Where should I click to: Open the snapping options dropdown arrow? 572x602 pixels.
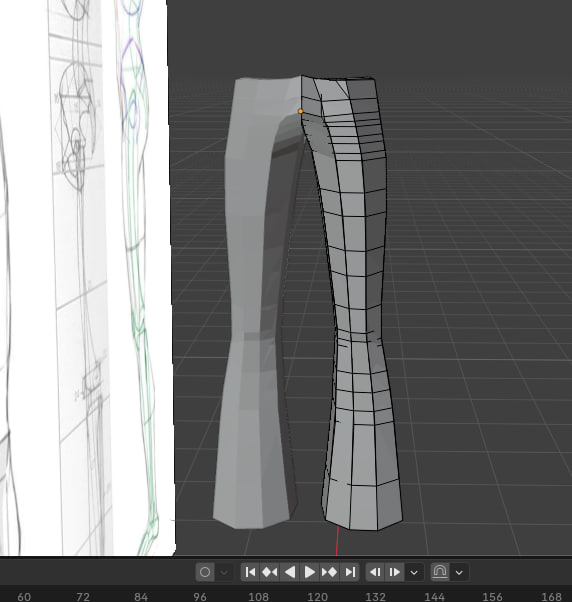click(x=459, y=572)
